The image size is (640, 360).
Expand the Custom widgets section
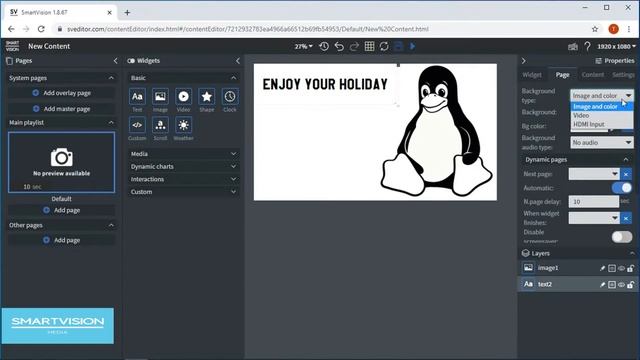(183, 192)
